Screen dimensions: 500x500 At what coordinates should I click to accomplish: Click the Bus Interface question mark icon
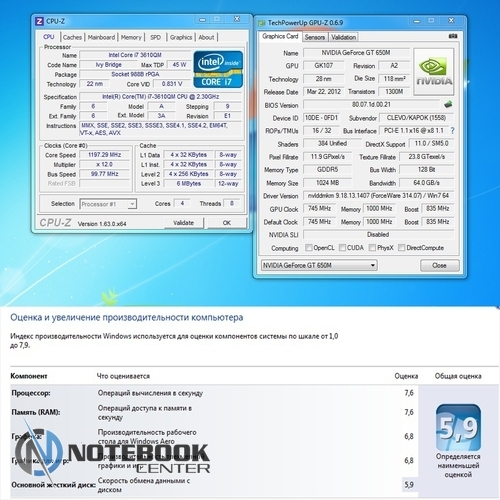452,131
